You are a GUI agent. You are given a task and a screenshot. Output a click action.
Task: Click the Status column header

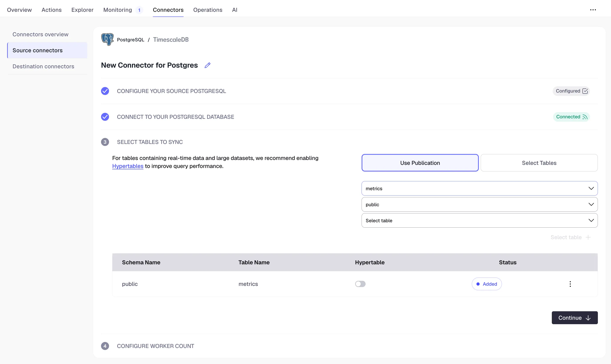tap(508, 262)
